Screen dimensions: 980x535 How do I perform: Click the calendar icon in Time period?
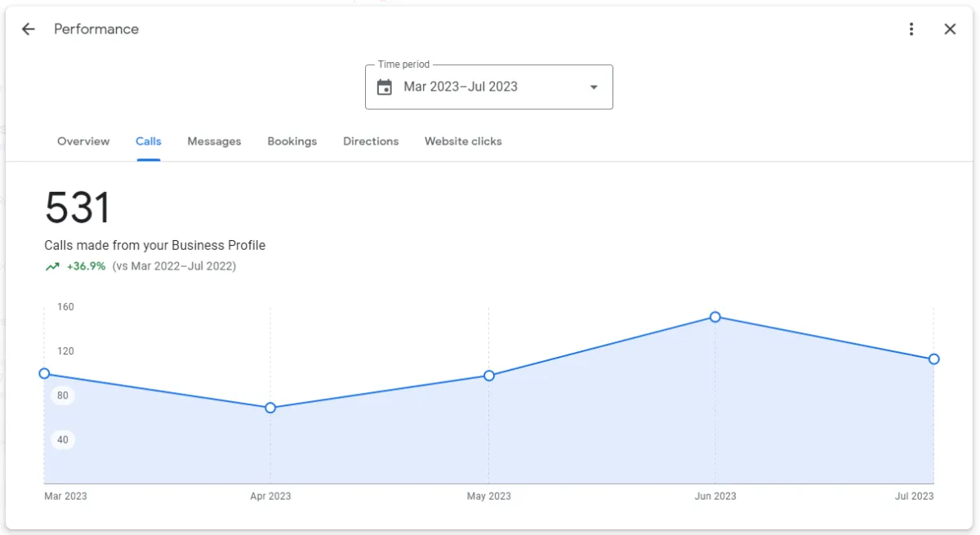point(385,87)
